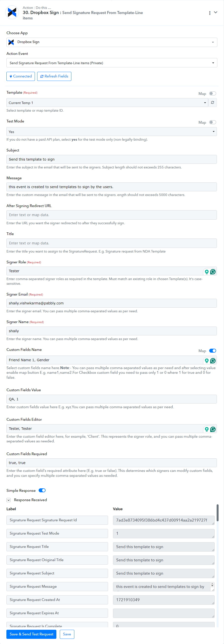Click Save & Send Test Request
The height and width of the screenshot is (644, 224).
pyautogui.click(x=31, y=634)
